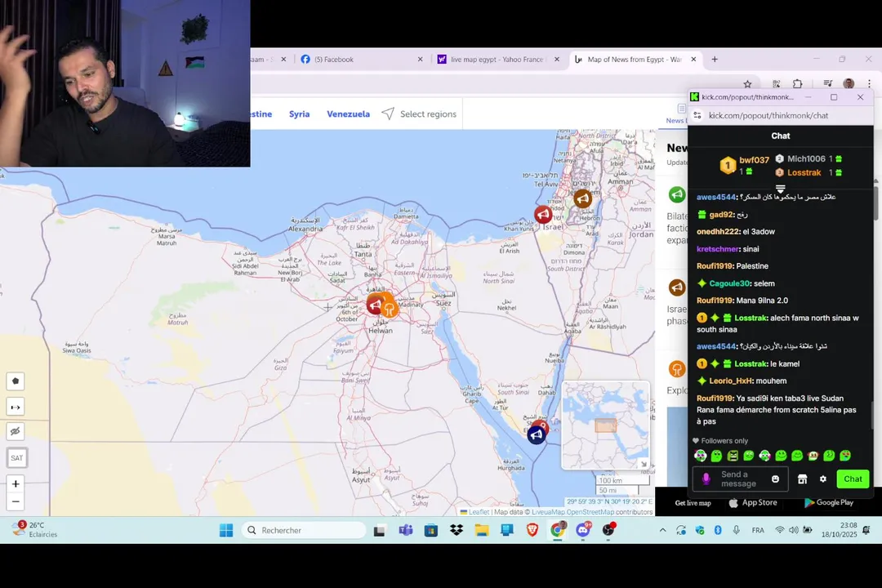
Task: Open the App Store download link
Action: [x=753, y=502]
